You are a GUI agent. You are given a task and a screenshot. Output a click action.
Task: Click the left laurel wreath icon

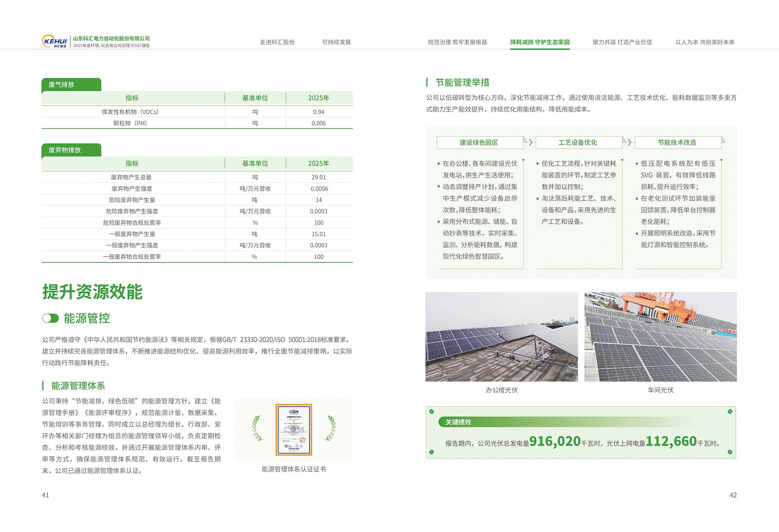256,428
